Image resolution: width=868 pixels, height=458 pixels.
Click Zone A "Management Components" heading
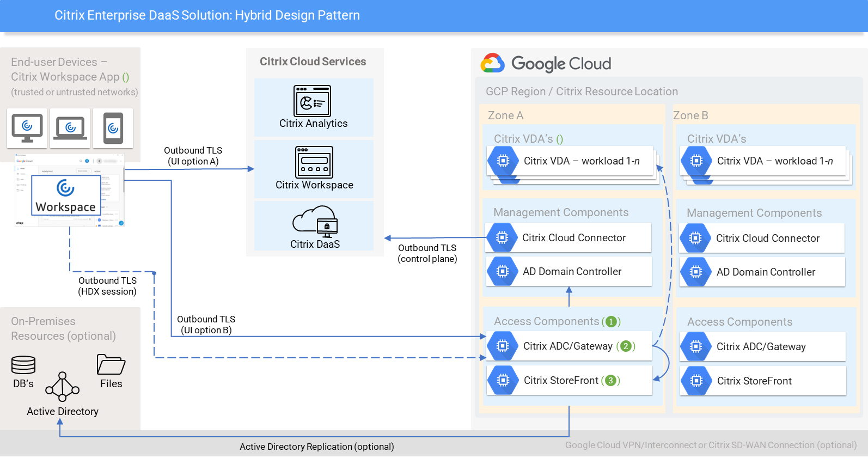click(561, 212)
